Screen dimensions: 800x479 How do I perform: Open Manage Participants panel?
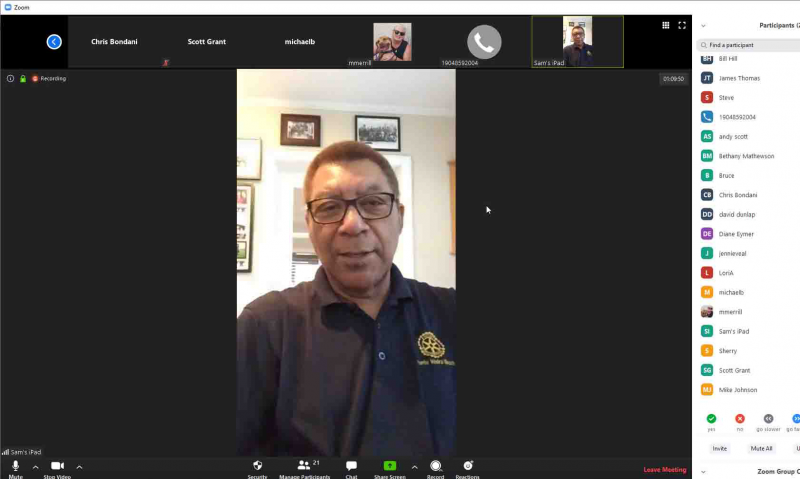(x=305, y=469)
